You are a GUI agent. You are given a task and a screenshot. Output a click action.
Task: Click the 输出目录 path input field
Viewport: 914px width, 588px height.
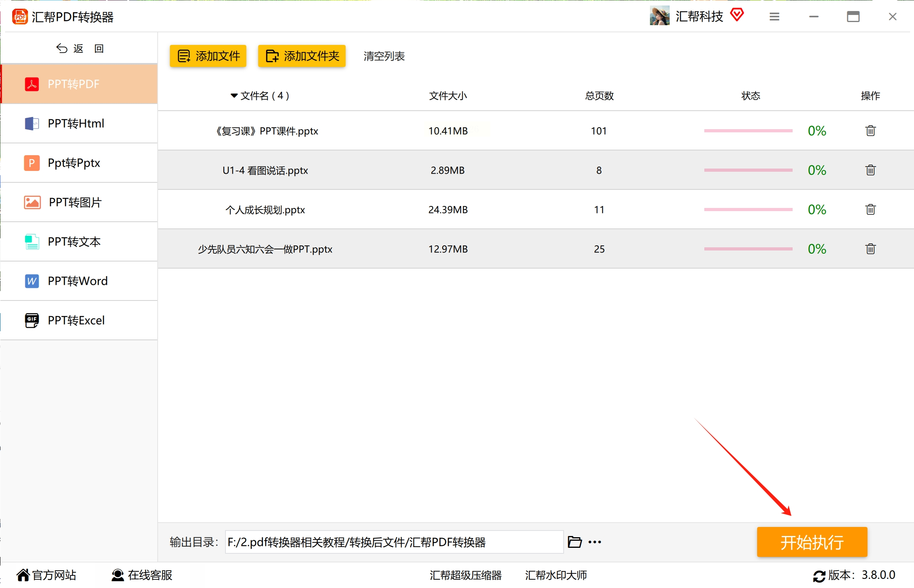394,542
